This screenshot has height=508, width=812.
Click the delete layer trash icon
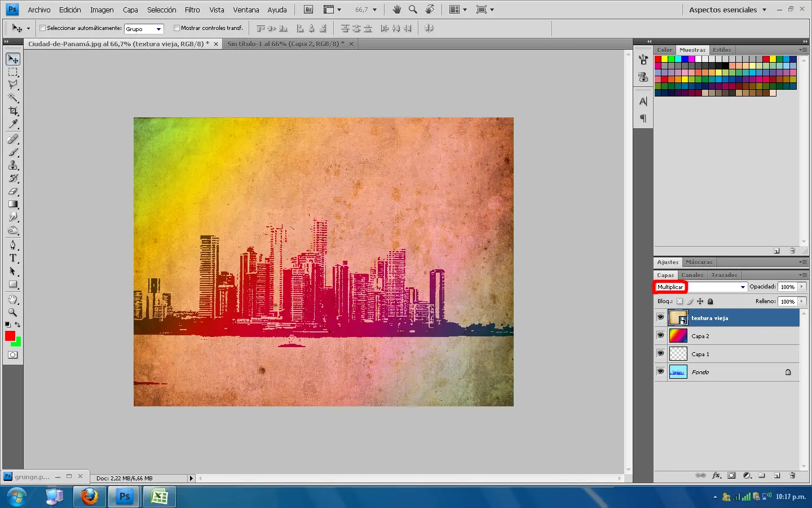click(x=792, y=475)
